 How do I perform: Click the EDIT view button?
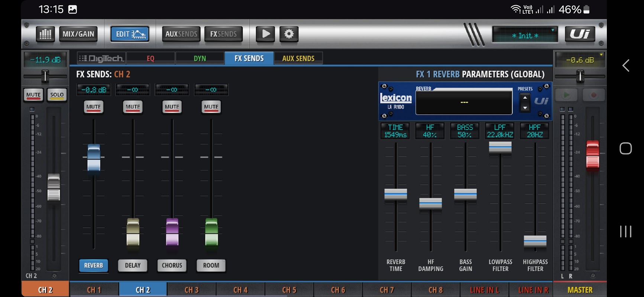[130, 34]
